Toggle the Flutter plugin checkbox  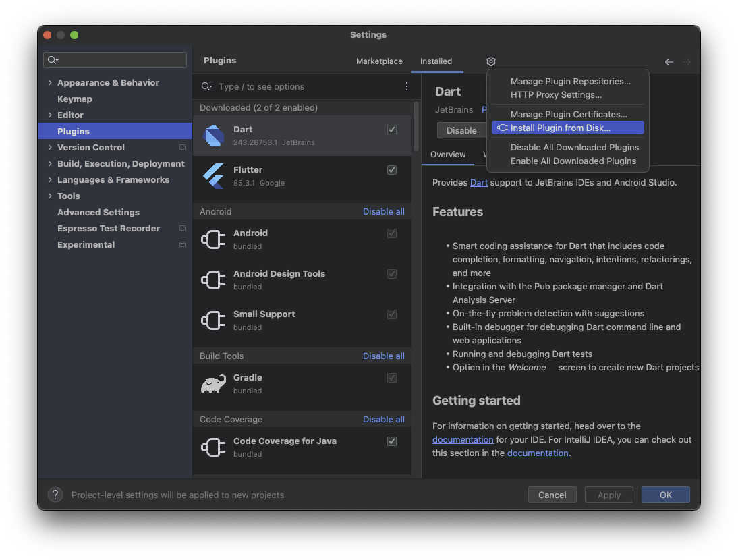pyautogui.click(x=391, y=170)
